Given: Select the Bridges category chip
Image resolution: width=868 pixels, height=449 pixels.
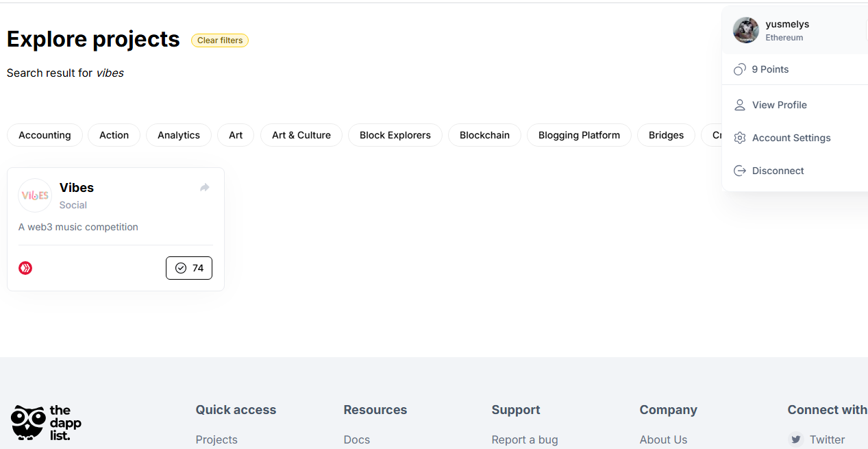Looking at the screenshot, I should [666, 135].
